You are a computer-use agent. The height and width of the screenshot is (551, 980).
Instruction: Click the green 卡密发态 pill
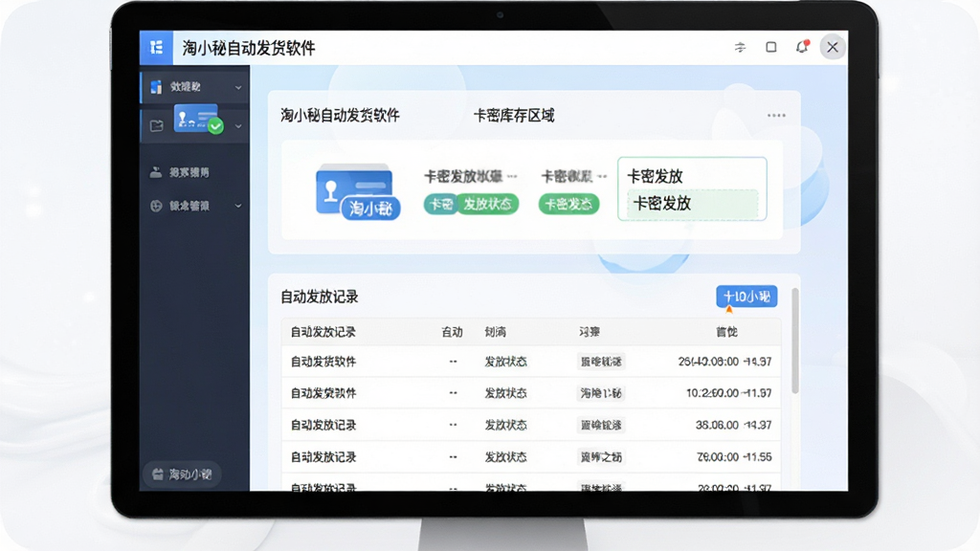[x=568, y=205]
